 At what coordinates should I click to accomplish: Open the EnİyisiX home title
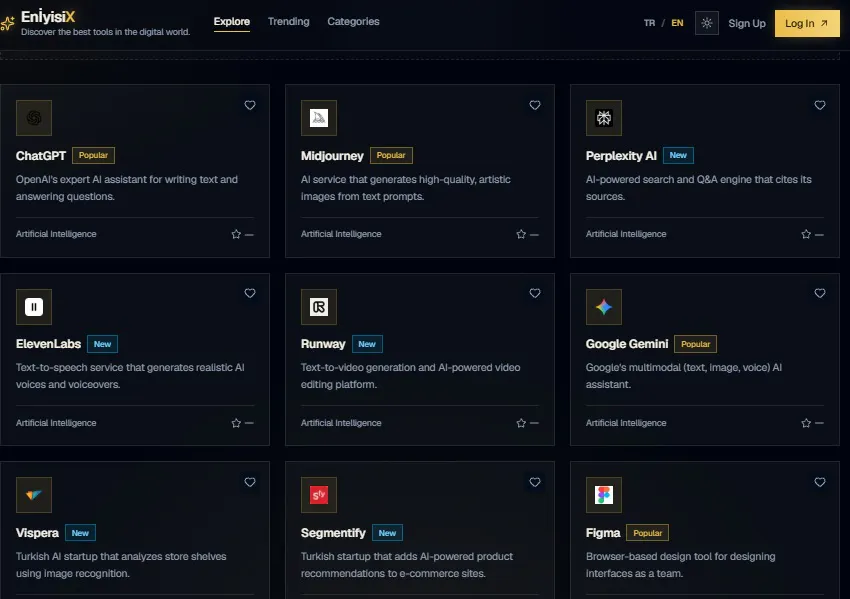[48, 17]
